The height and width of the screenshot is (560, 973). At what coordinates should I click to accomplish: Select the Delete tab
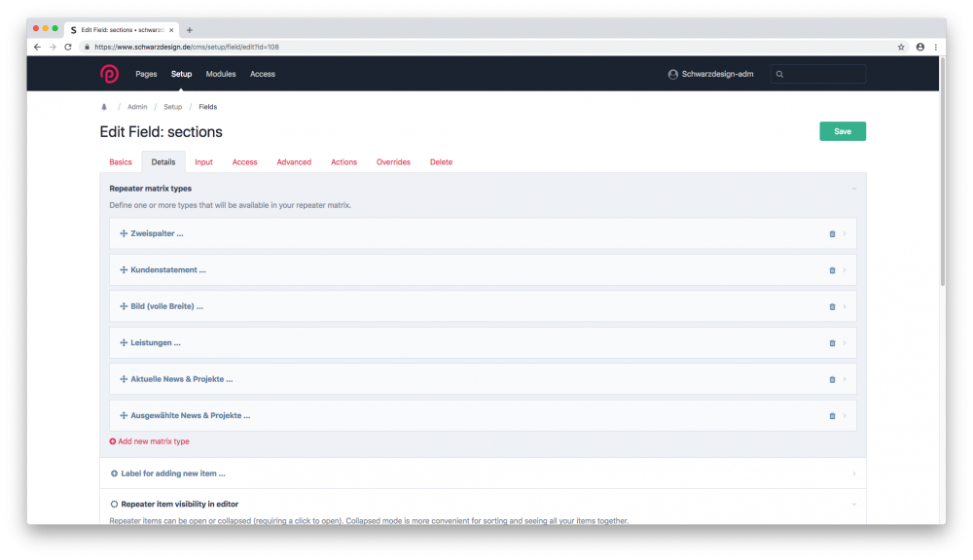(x=441, y=161)
